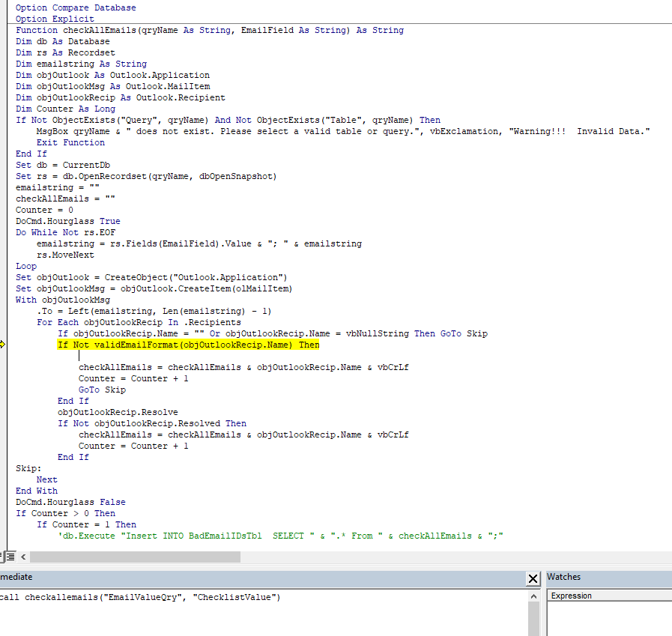The image size is (672, 636).
Task: Click the Skip: label line
Action: tap(29, 468)
